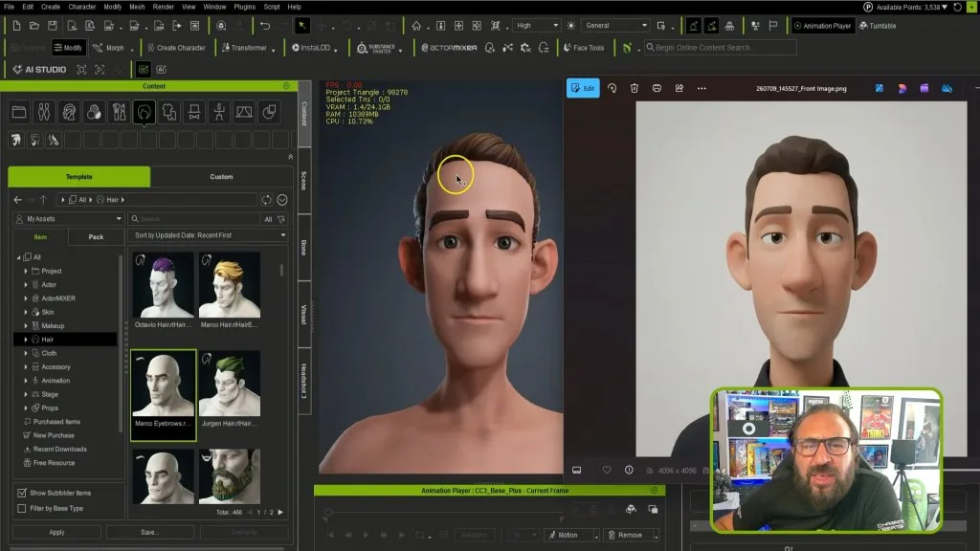Expand the Actor tree node

pyautogui.click(x=26, y=285)
